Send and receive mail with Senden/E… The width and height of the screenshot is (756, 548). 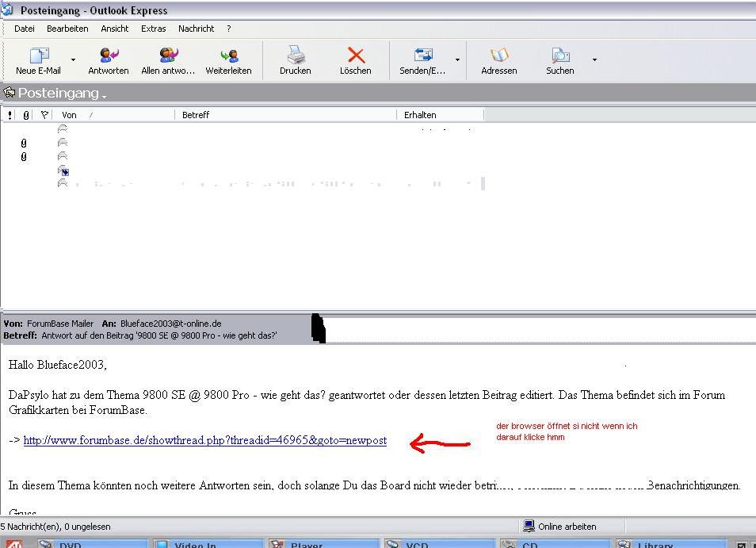click(x=422, y=60)
